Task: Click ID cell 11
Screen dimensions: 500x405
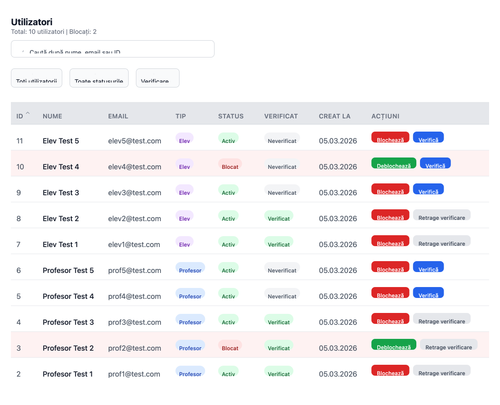Action: (x=20, y=141)
